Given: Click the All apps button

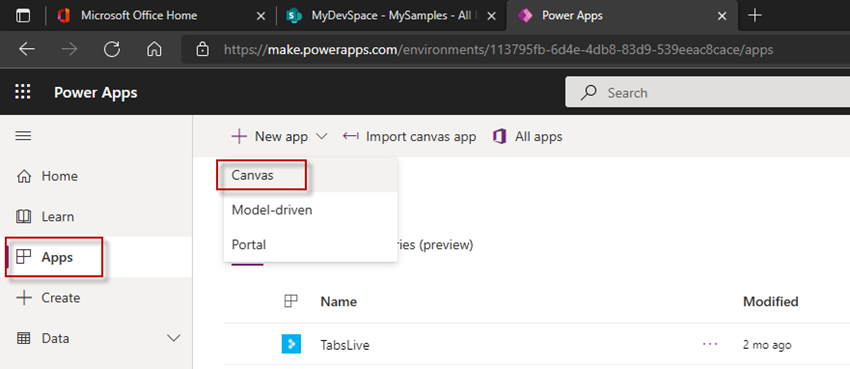Looking at the screenshot, I should [527, 137].
